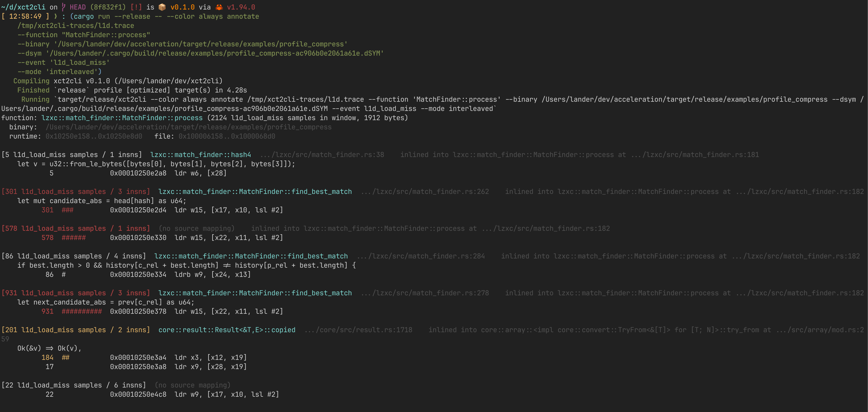Image resolution: width=868 pixels, height=412 pixels.
Task: Select the Rust crab icon beside v1.94.0
Action: (x=219, y=7)
